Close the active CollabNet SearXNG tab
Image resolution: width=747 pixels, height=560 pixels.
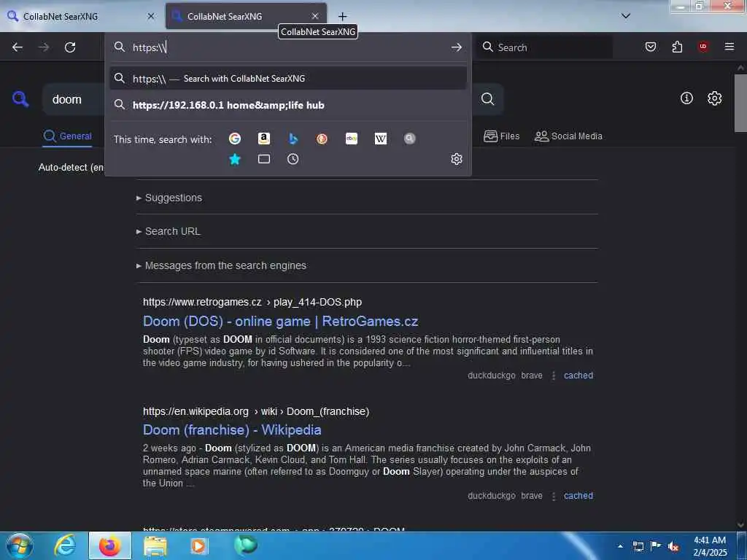(x=315, y=16)
